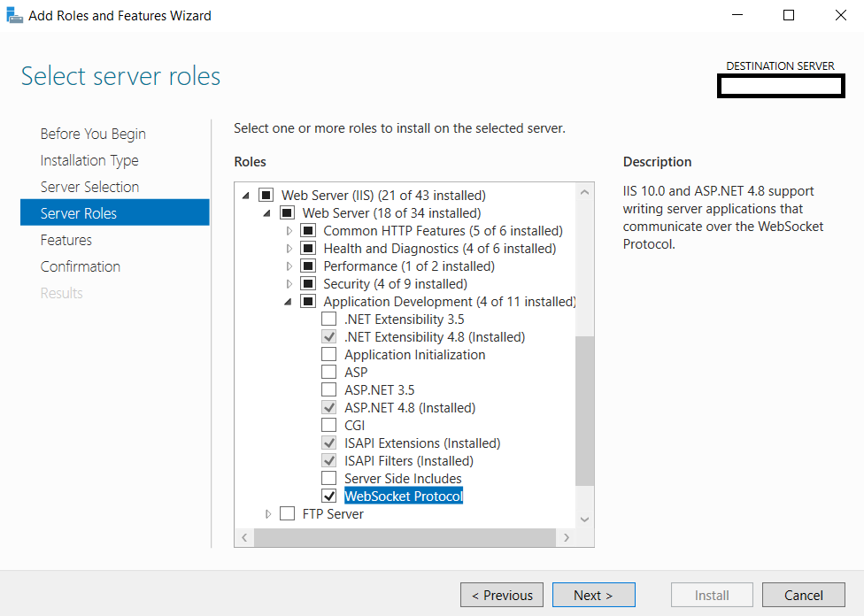Expand the FTP Server node

click(268, 513)
